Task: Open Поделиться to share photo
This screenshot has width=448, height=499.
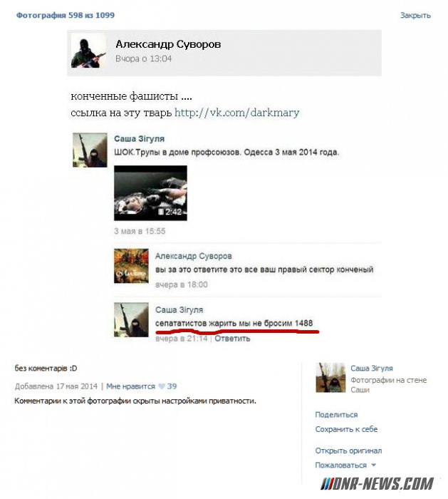Action: [336, 415]
